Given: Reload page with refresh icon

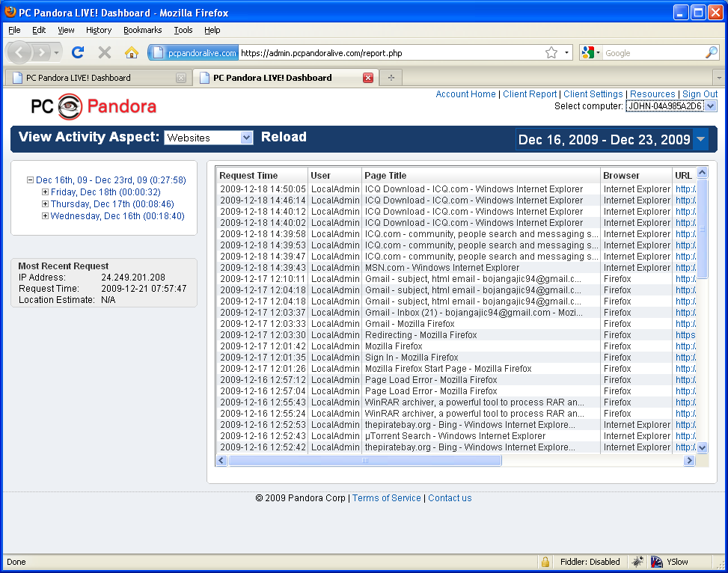Looking at the screenshot, I should (x=78, y=52).
